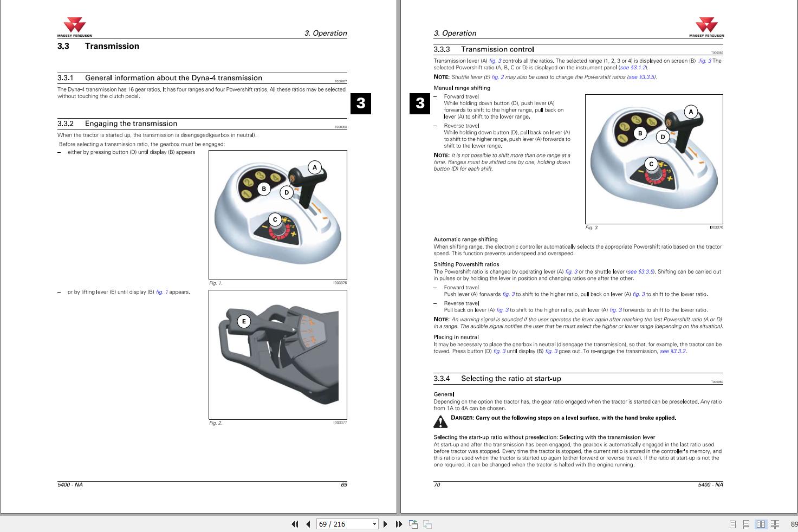The image size is (798, 532).
Task: Click the 'Fig. 3.' caption
Action: tap(592, 228)
